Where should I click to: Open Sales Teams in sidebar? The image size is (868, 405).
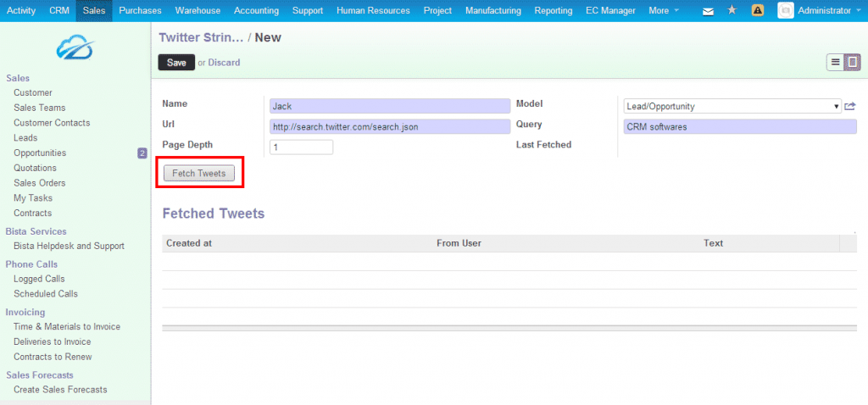coord(39,108)
